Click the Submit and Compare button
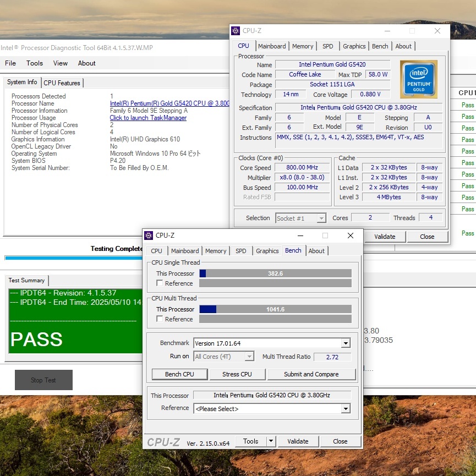 311,374
